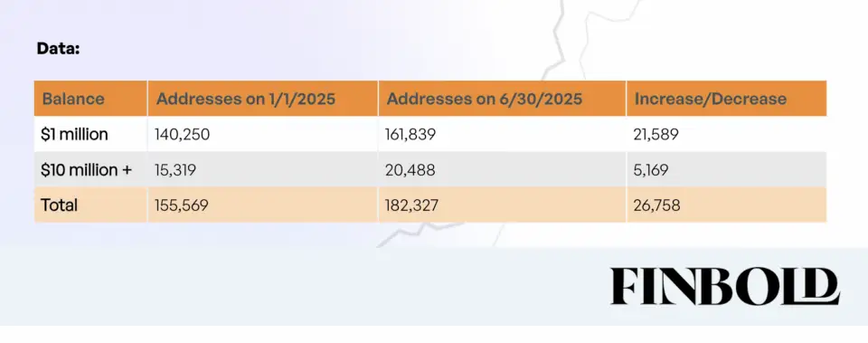Click the Addresses on 6/30/2025 header
Image resolution: width=868 pixels, height=343 pixels.
click(x=485, y=99)
